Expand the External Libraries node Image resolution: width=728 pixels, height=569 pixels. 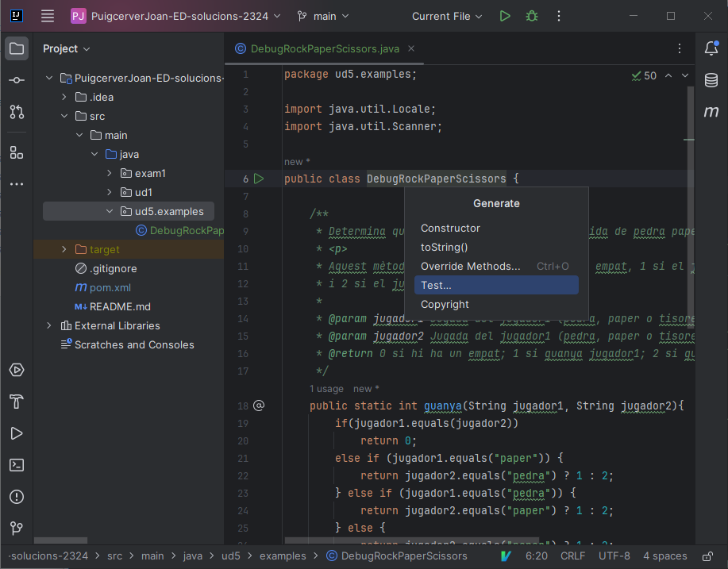(49, 326)
